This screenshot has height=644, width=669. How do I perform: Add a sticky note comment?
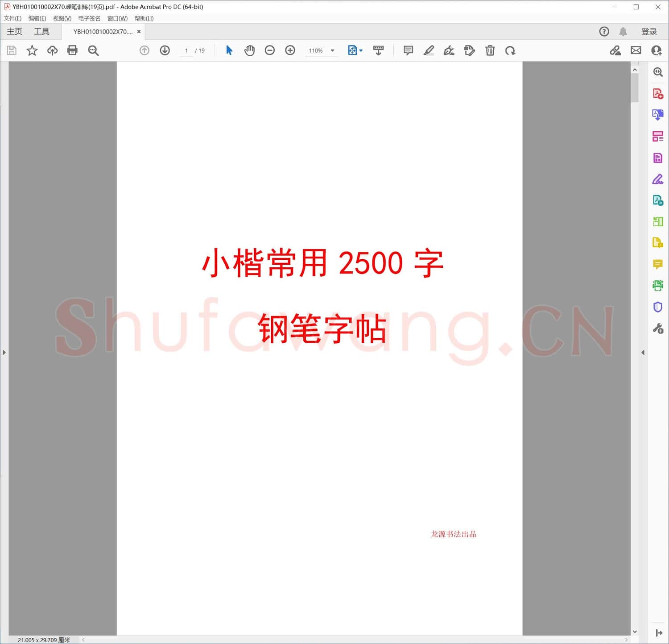coord(408,50)
